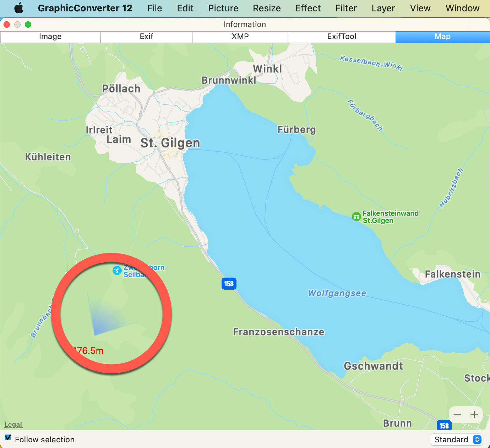Switch to the Exif tab
This screenshot has width=490, height=448.
[x=147, y=37]
